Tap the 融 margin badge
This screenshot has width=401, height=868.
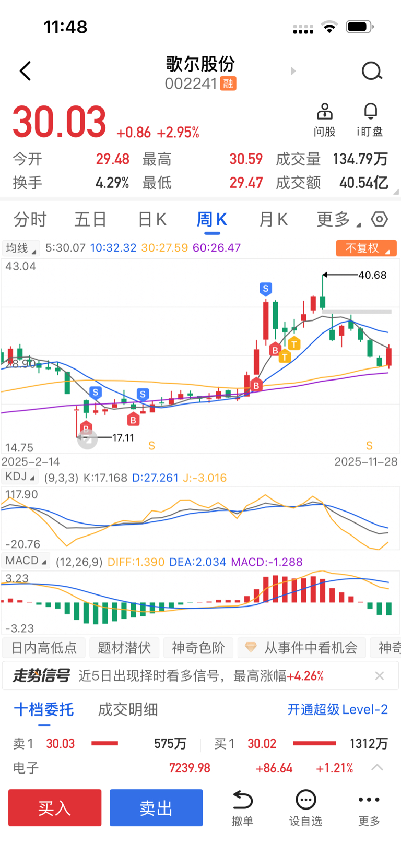[228, 84]
